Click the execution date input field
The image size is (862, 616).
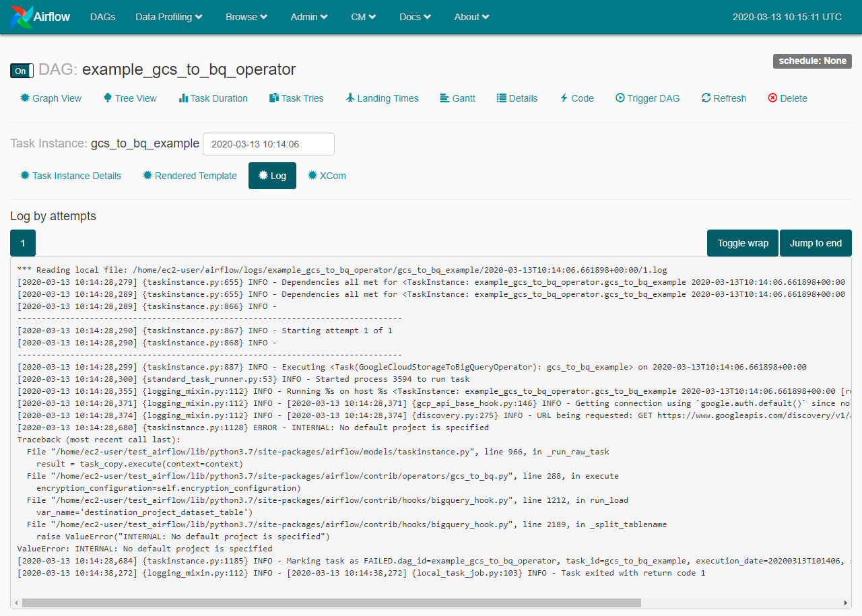pos(268,143)
